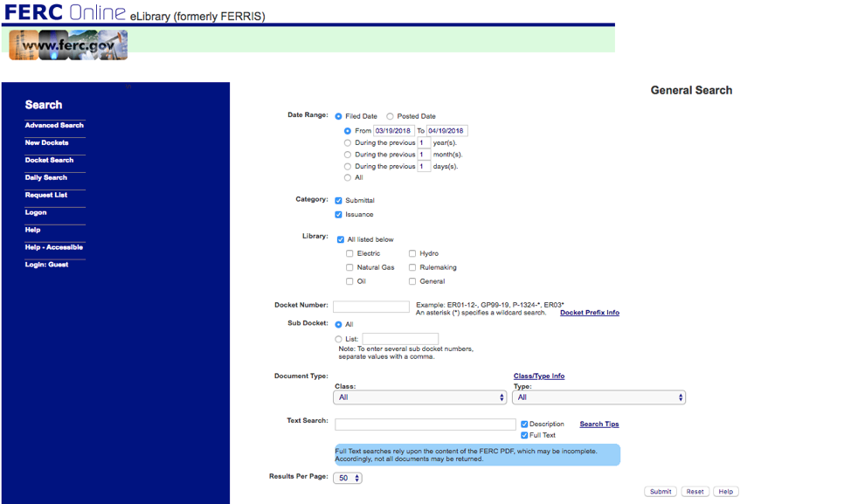
Task: Check the Natural Gas library checkbox
Action: point(349,267)
